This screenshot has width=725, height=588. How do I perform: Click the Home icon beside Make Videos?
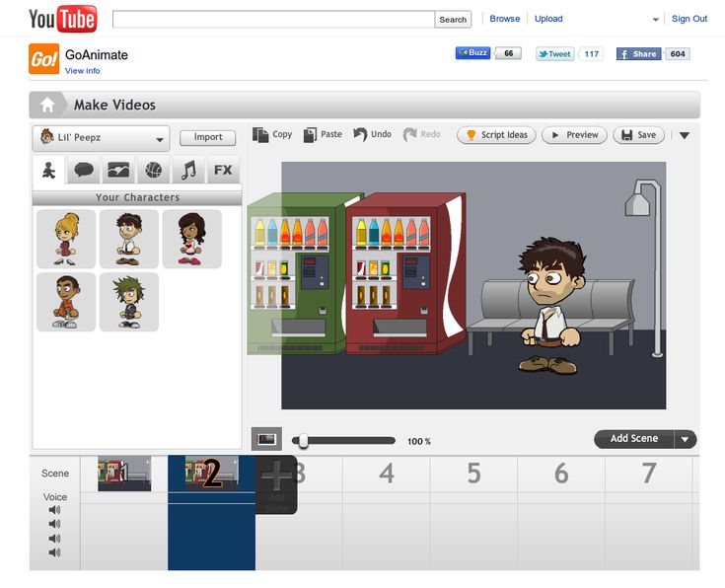[47, 105]
